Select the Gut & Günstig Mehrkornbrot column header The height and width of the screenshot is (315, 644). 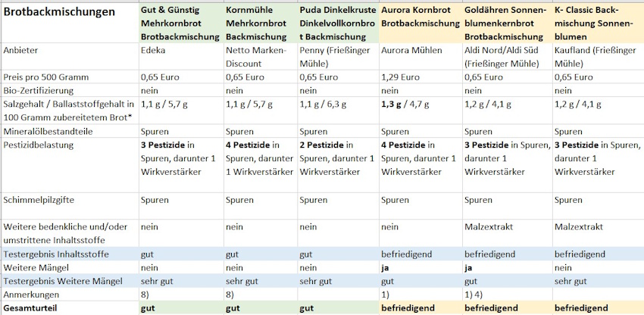pyautogui.click(x=180, y=23)
